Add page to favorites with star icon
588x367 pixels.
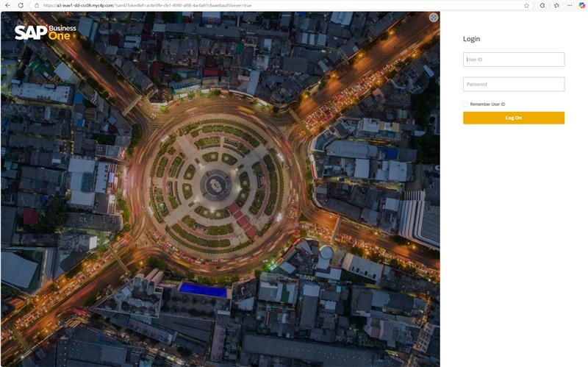click(526, 5)
